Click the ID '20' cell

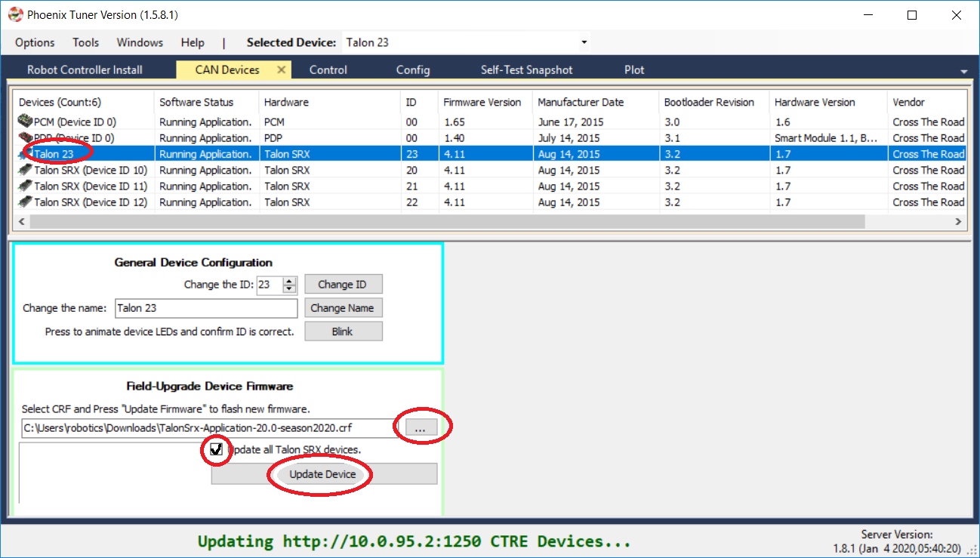click(x=411, y=170)
